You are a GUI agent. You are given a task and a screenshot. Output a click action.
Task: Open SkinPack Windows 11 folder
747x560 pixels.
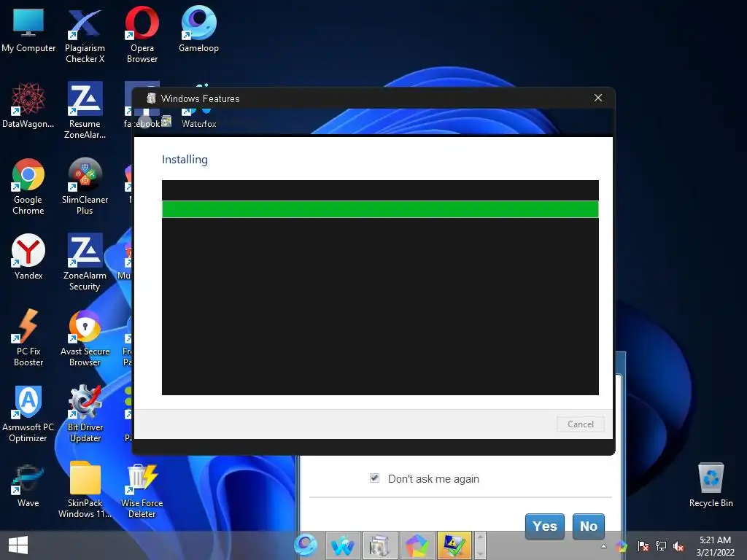(85, 489)
